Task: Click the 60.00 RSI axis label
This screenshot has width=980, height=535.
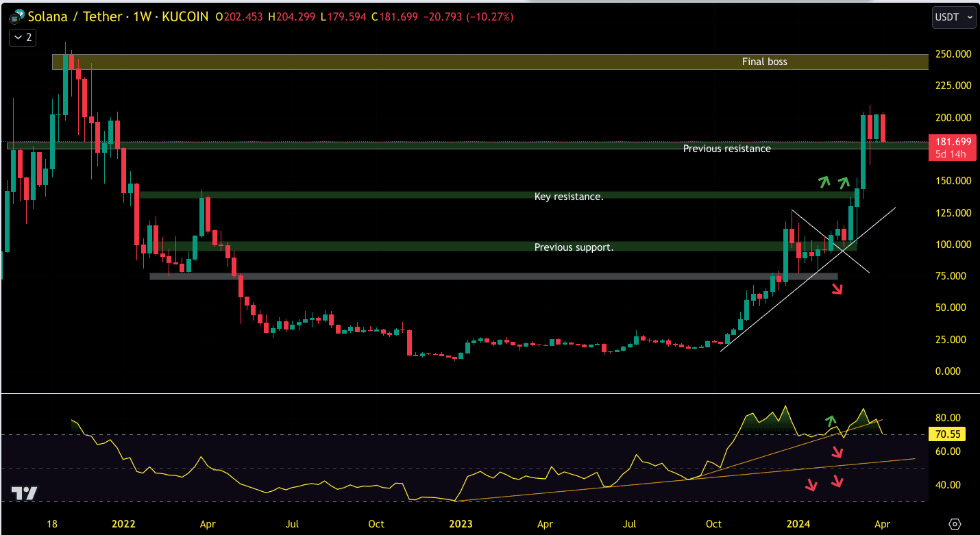Action: (x=948, y=451)
